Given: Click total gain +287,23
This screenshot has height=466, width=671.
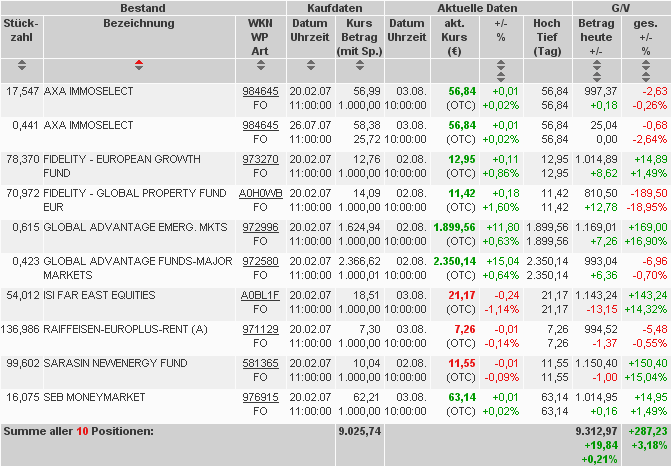Looking at the screenshot, I should pyautogui.click(x=648, y=431).
